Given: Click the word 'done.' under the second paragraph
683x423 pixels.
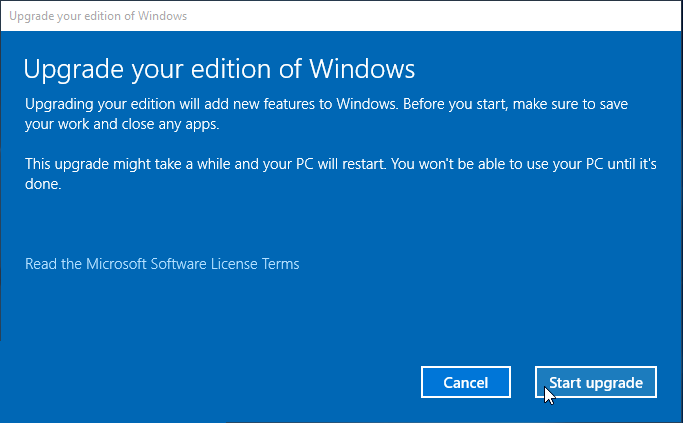Looking at the screenshot, I should (43, 184).
